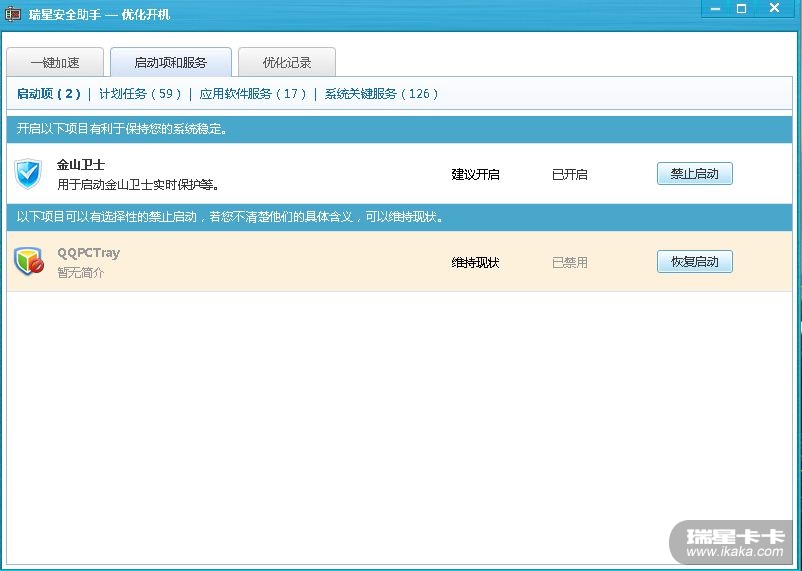Click the 瑞星安全助手 title bar app icon

coord(13,14)
